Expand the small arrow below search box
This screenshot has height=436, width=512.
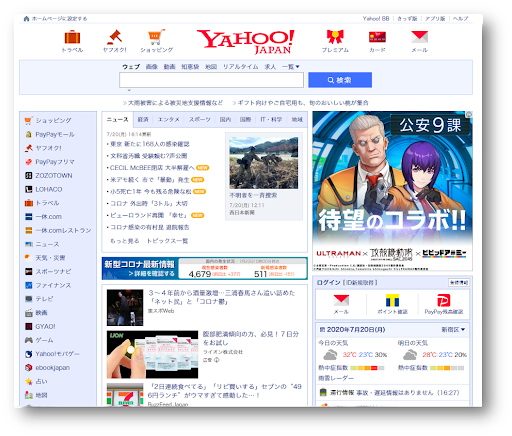tap(129, 90)
